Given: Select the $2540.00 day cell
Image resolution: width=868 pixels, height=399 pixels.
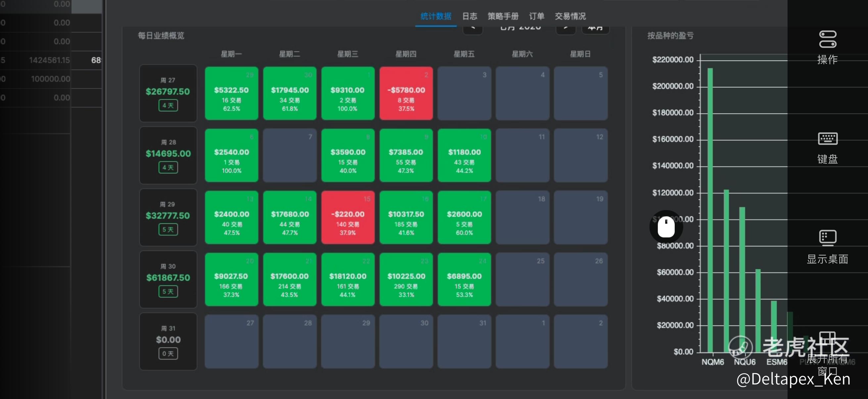Looking at the screenshot, I should (x=231, y=155).
